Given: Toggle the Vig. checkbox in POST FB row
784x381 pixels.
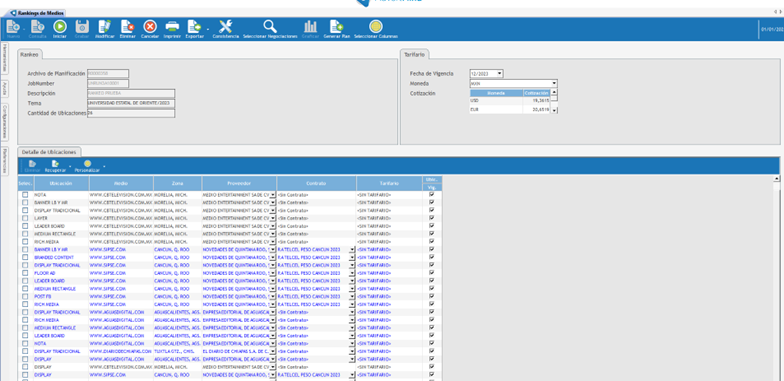Looking at the screenshot, I should tap(432, 296).
